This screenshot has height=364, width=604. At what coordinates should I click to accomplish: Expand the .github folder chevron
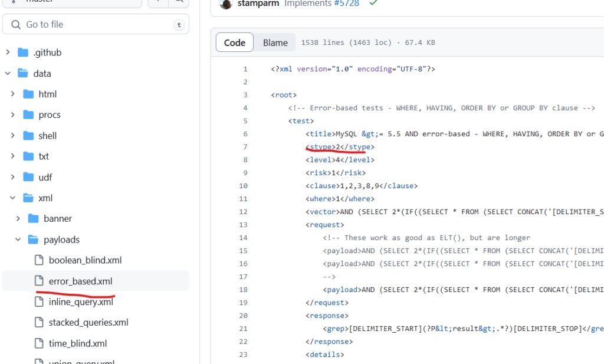[8, 53]
